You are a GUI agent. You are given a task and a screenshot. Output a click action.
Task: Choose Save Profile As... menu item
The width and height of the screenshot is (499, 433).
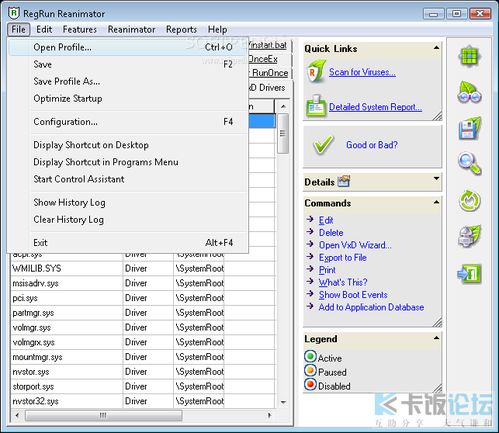(x=128, y=81)
